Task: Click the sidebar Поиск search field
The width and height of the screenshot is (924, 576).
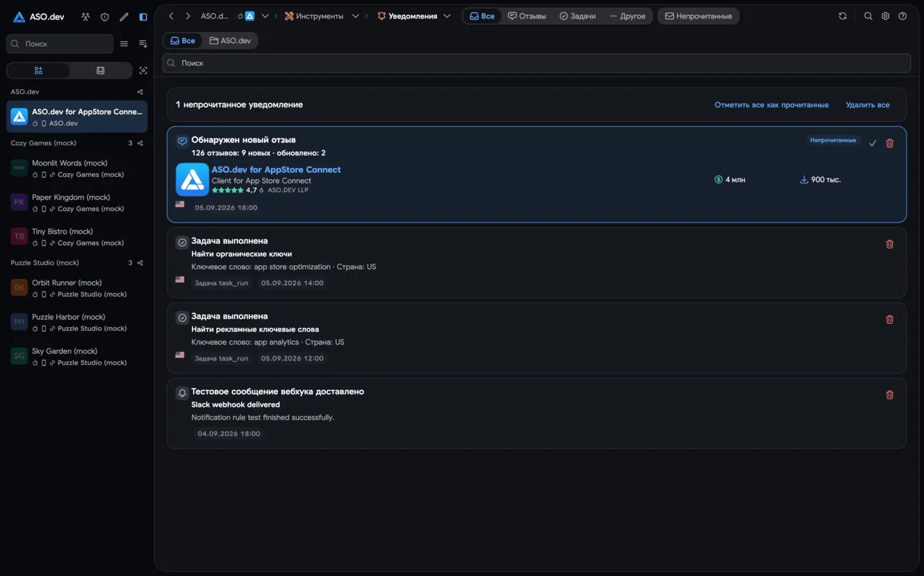Action: coord(60,44)
